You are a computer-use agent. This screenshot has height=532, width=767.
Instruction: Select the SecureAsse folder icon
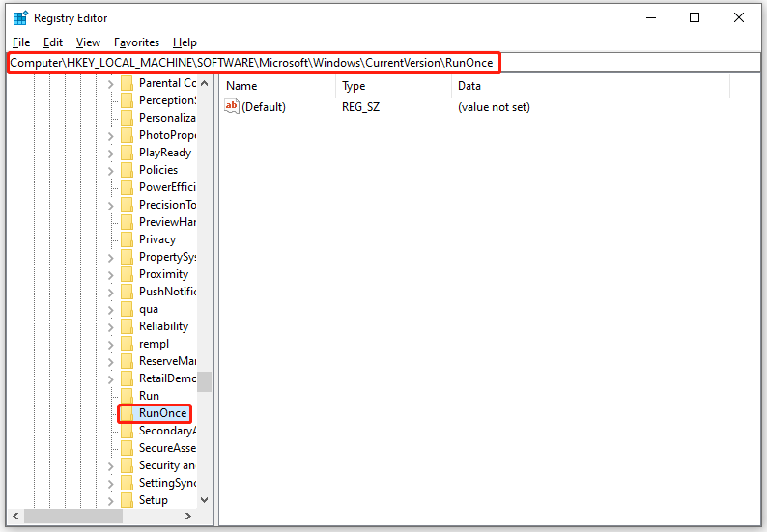[x=127, y=448]
